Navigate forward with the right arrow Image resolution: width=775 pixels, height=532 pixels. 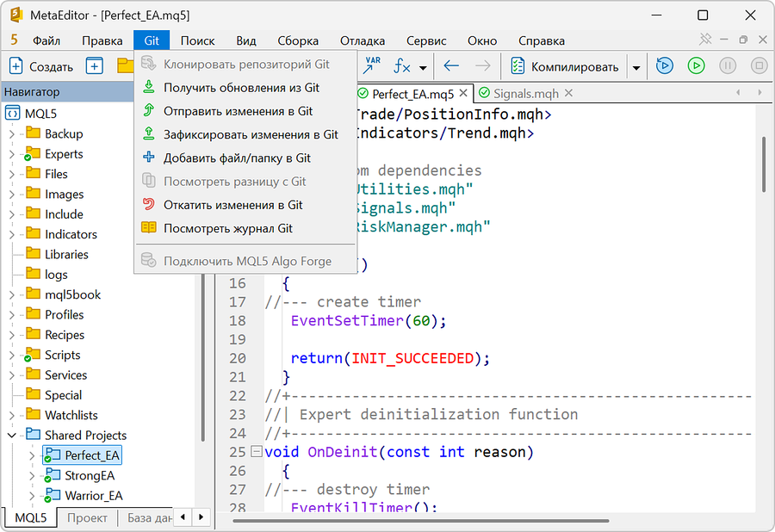point(483,65)
